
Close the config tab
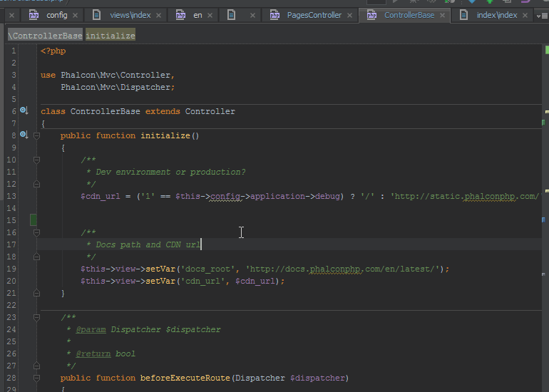75,16
